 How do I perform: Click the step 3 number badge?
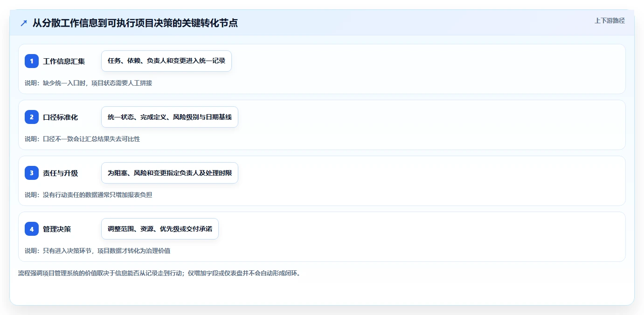coord(32,173)
